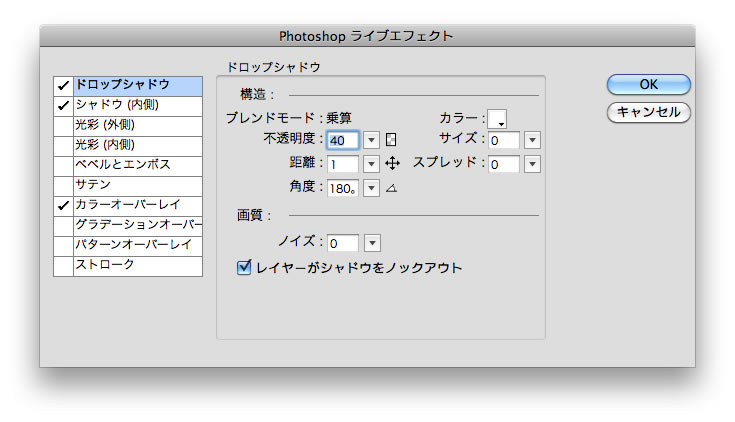
Task: Click the four-arrow move icon beside 距離
Action: pos(392,163)
